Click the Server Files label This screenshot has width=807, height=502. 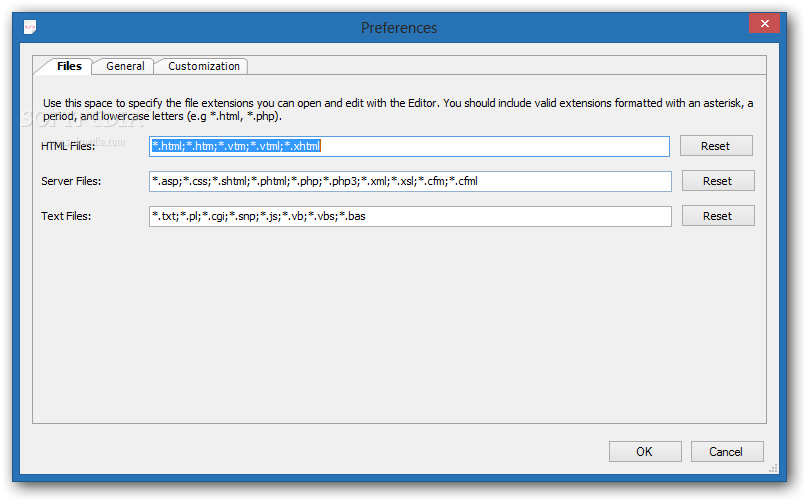pos(71,181)
